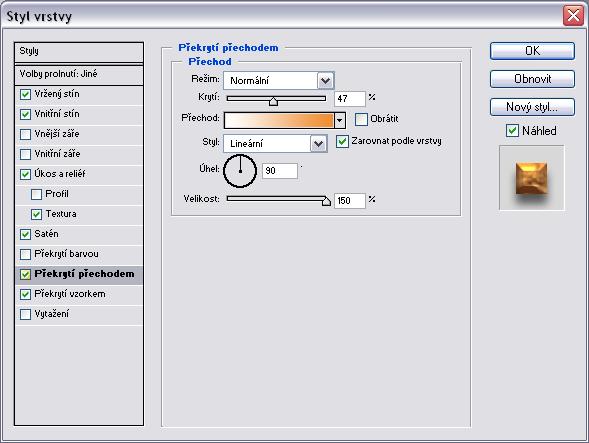Click the Nový styl... button
Viewport: 589px width, 443px height.
tap(532, 107)
